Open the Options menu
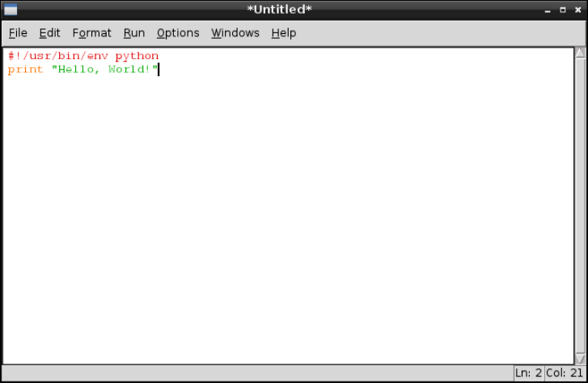The image size is (588, 383). pyautogui.click(x=178, y=33)
